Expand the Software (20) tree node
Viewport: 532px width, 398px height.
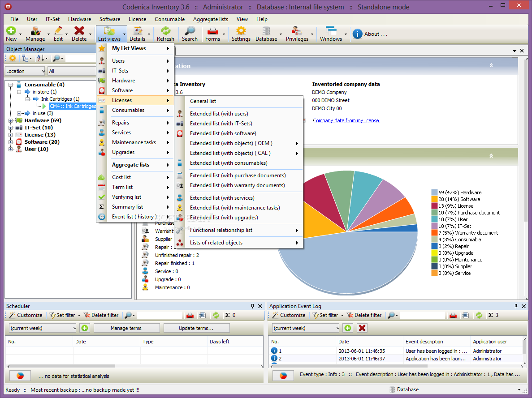pos(10,142)
